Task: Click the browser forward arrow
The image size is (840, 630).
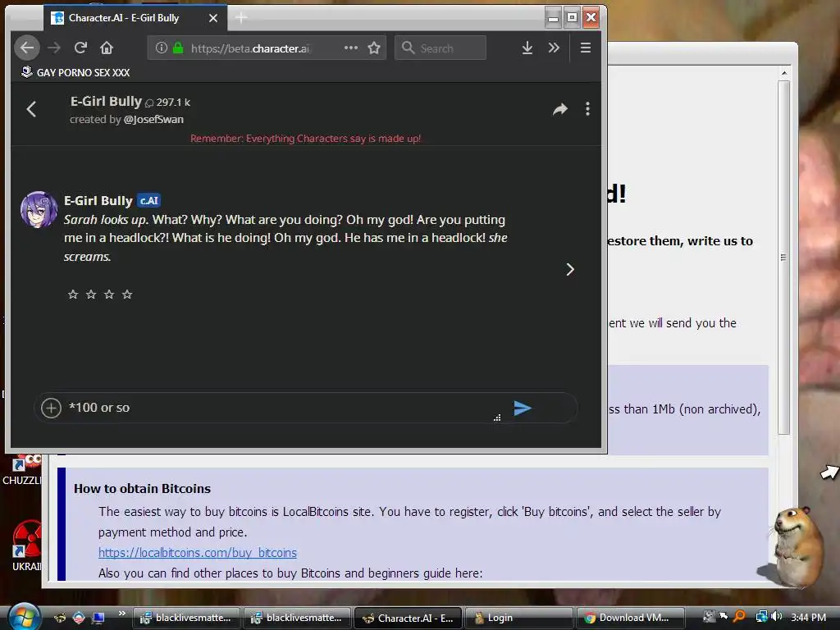Action: [54, 48]
